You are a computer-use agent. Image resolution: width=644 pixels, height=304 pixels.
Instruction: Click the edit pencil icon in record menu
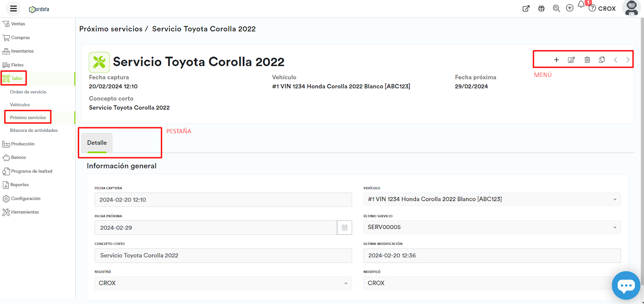click(571, 60)
